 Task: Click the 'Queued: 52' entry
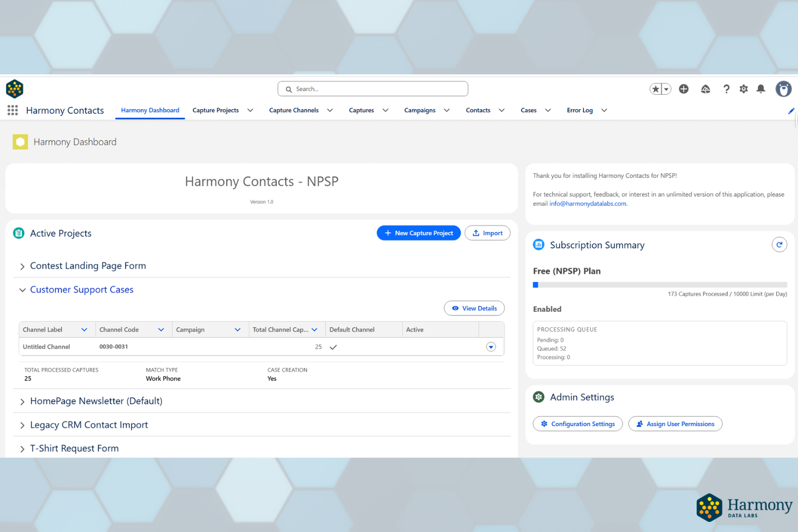click(552, 349)
